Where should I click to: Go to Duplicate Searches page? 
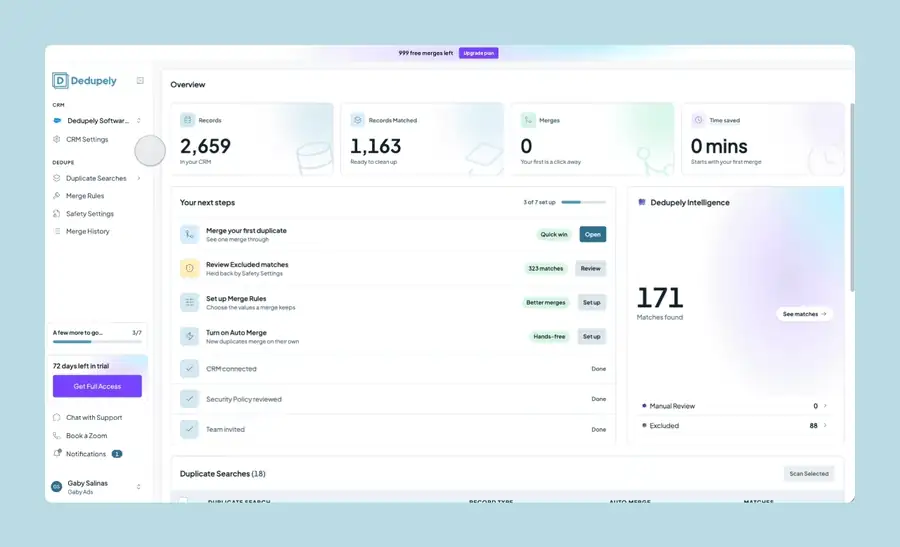pyautogui.click(x=96, y=179)
